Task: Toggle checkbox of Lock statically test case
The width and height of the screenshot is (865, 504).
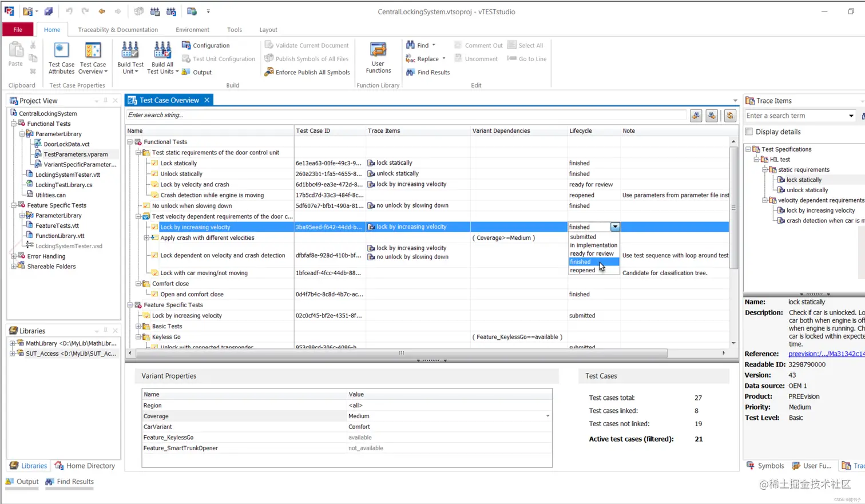Action: pyautogui.click(x=154, y=163)
